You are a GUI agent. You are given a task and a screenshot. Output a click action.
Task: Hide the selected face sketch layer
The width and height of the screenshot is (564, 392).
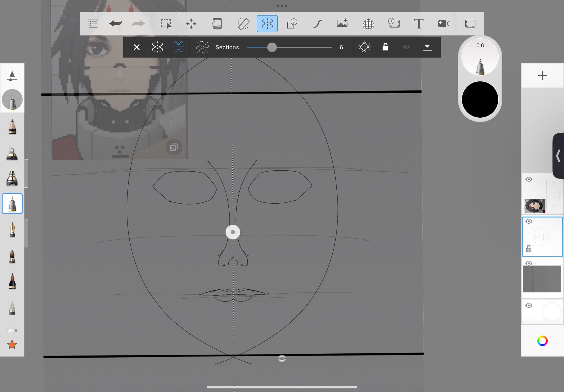point(529,221)
